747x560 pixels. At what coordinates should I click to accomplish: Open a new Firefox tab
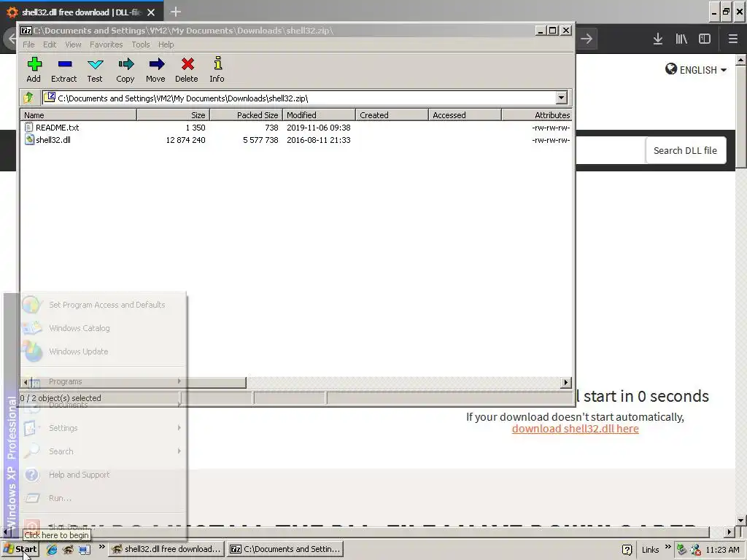coord(175,12)
